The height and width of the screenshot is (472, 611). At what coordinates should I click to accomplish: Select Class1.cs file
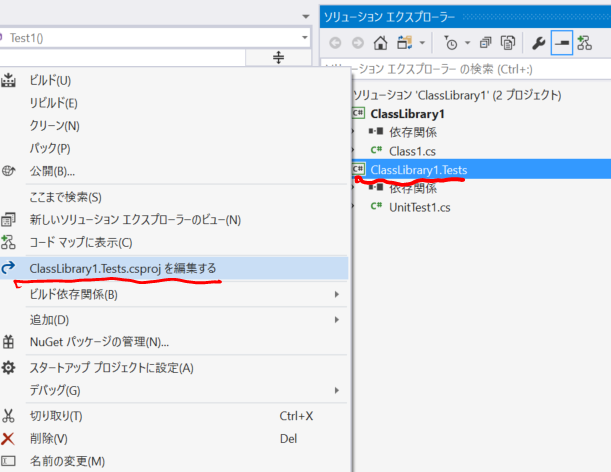pyautogui.click(x=412, y=151)
